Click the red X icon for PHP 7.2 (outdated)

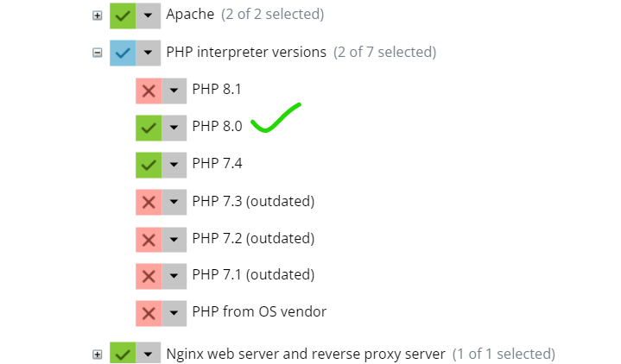point(149,239)
